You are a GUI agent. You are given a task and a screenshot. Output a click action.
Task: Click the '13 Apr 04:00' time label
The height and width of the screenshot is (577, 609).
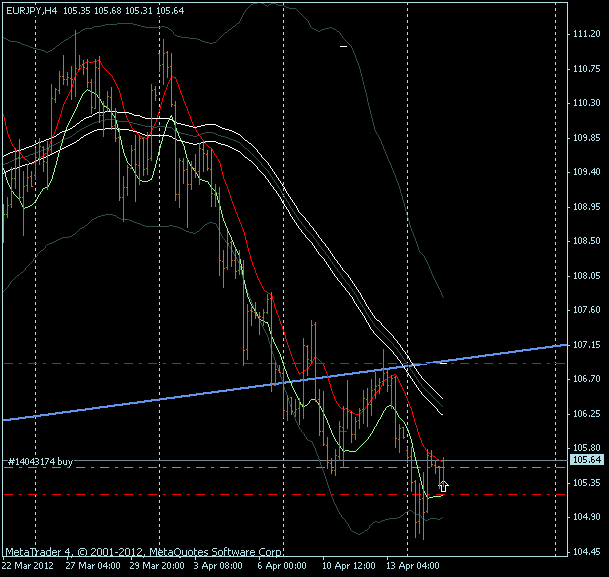(x=412, y=566)
